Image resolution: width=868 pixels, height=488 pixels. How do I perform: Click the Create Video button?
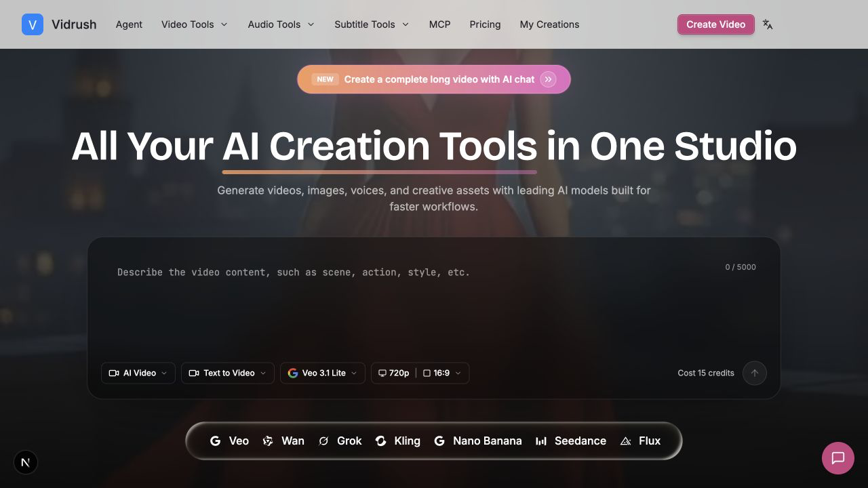click(x=715, y=24)
